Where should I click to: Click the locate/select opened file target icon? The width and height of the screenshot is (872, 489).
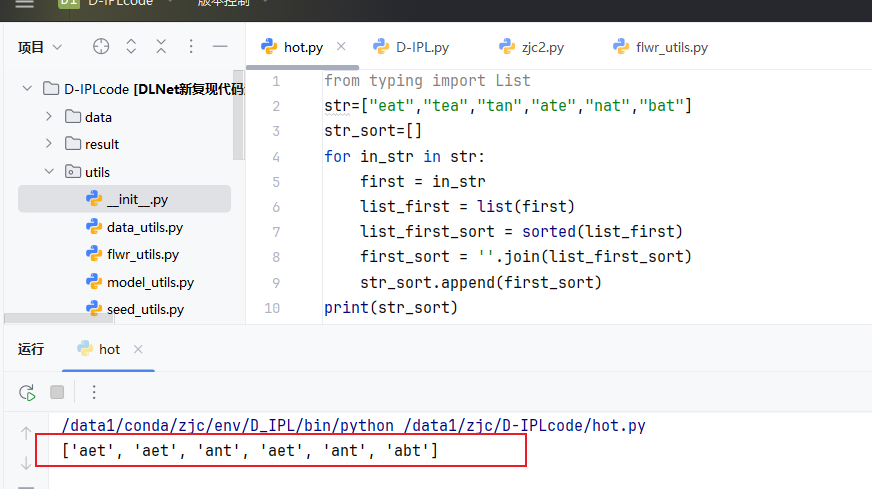pos(101,47)
